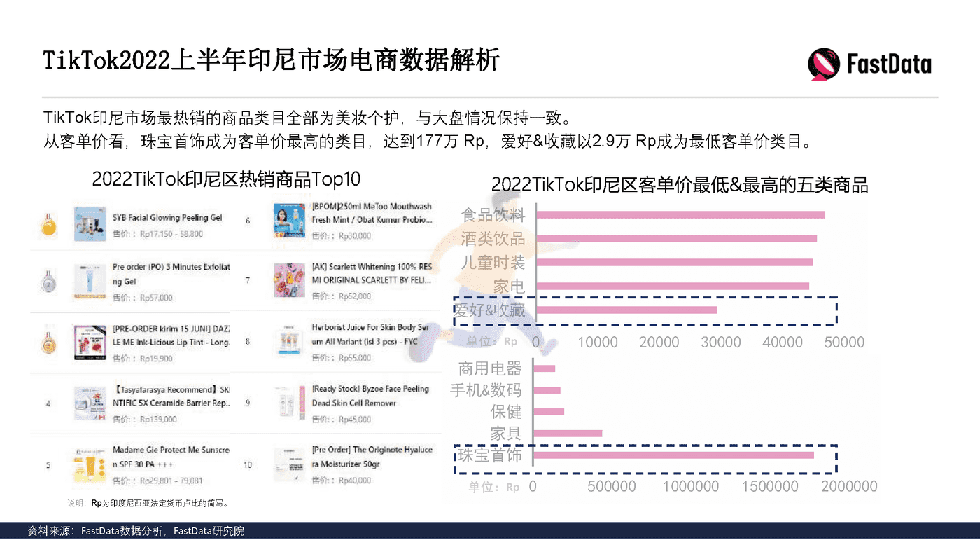Click the bronze medal beside DAZZLE ME Lip Tint
Image resolution: width=980 pixels, height=552 pixels.
click(x=48, y=343)
